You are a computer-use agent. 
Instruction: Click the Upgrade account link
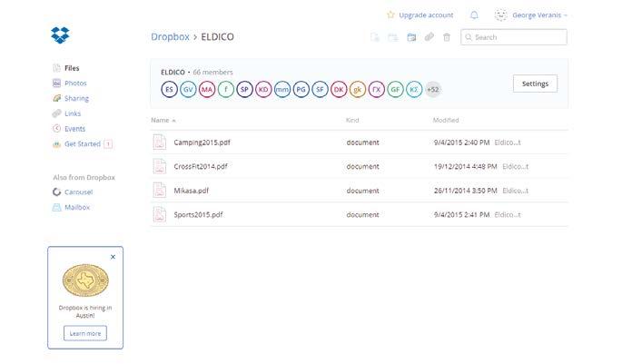coord(426,15)
